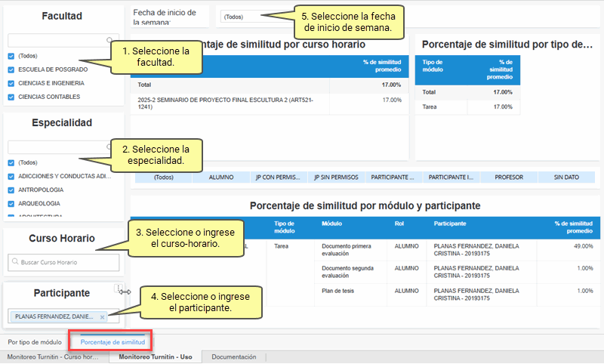Open Monitoreo Turnitin - Curso horario tab

[53, 357]
